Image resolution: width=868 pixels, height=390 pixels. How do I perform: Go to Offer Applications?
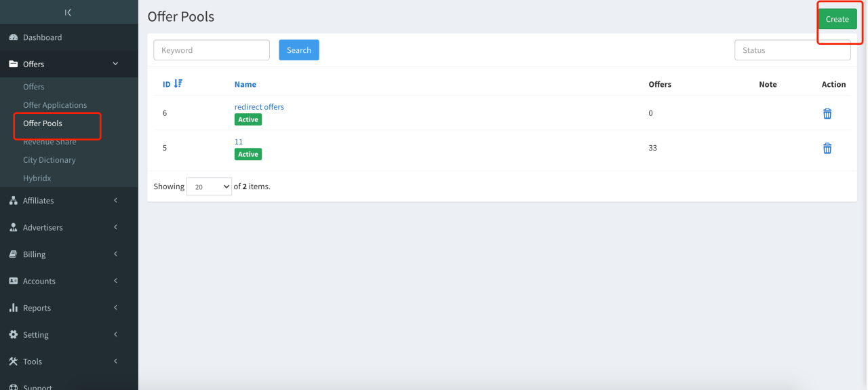55,105
